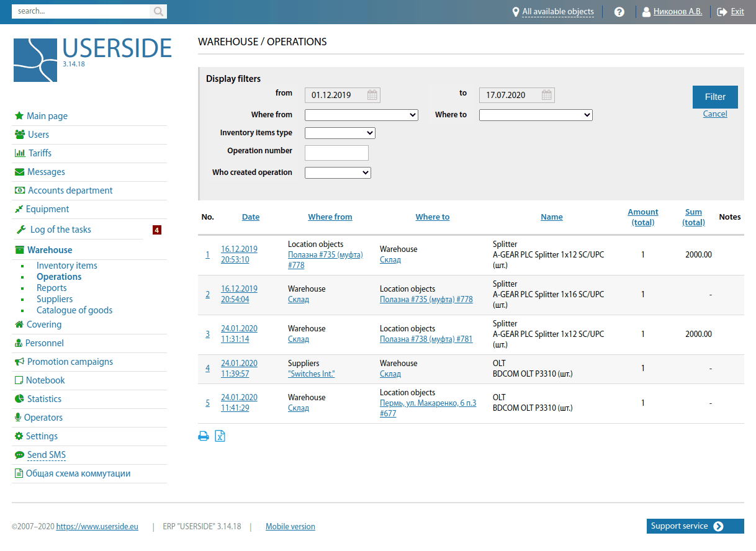
Task: Export operations with Excel file icon
Action: point(220,436)
